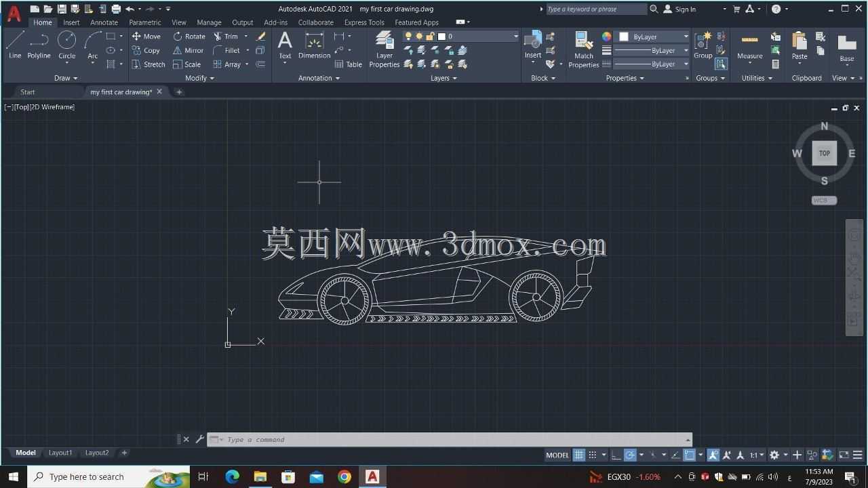Click the color wheel icon in Properties
The width and height of the screenshot is (868, 488).
[606, 37]
